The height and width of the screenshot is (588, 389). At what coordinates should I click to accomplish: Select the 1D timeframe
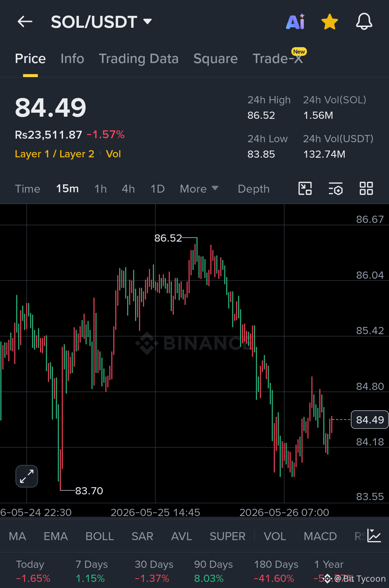(x=157, y=189)
